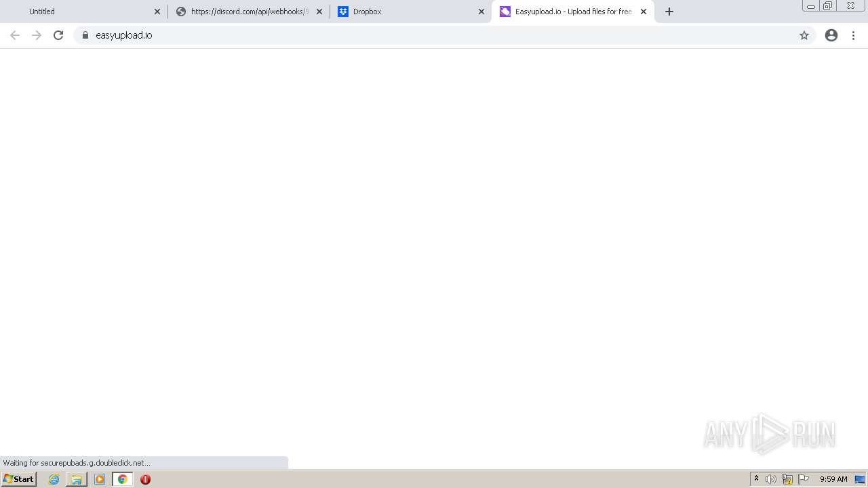
Task: Minimize the Chrome window
Action: point(810,6)
